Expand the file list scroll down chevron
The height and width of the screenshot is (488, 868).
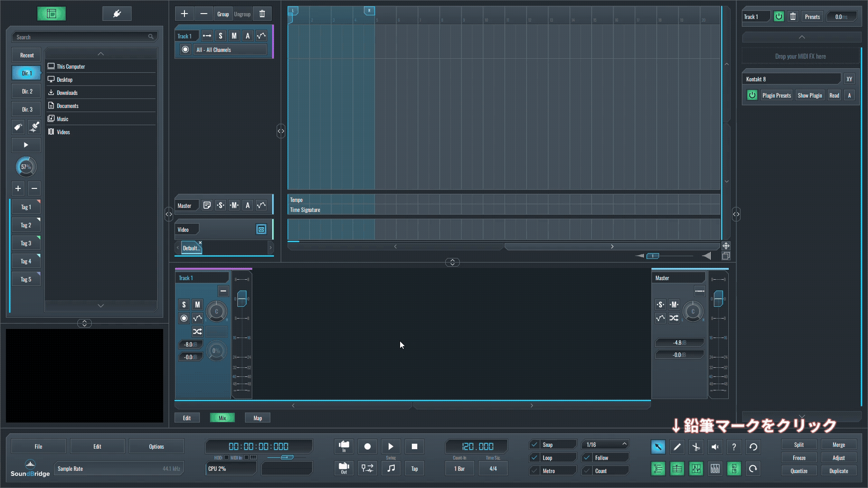coord(101,306)
